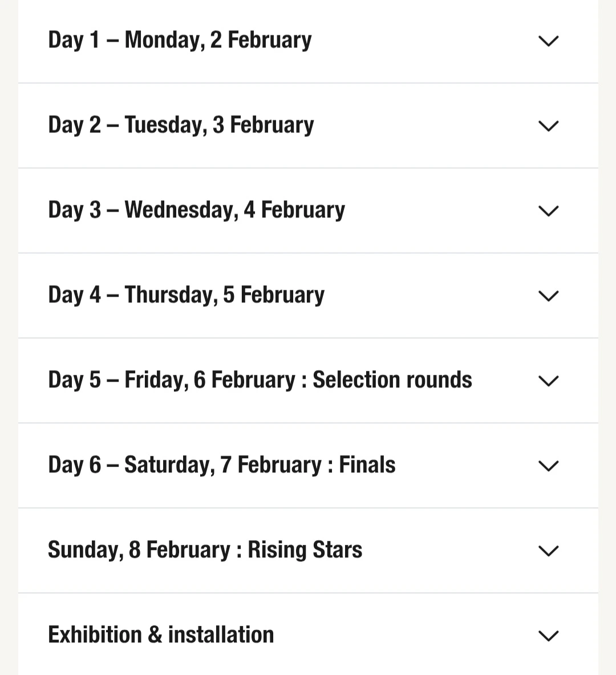The height and width of the screenshot is (675, 616).
Task: Click the arrow icon on the Finals row
Action: coord(548,466)
